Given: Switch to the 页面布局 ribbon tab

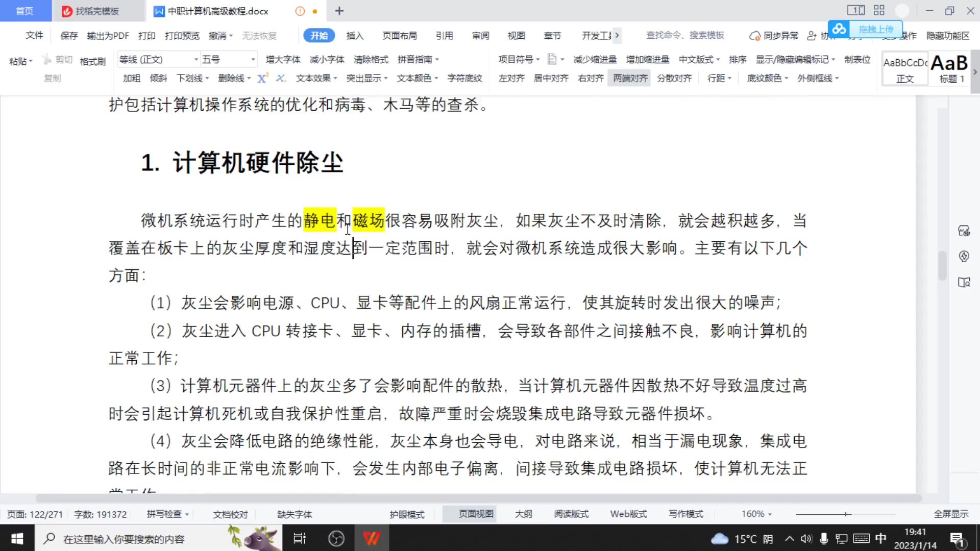Looking at the screenshot, I should (x=400, y=35).
